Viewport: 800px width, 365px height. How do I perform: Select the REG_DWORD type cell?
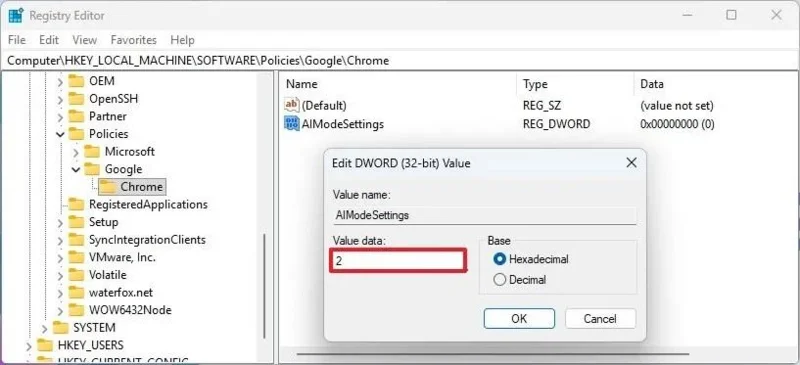tap(556, 124)
